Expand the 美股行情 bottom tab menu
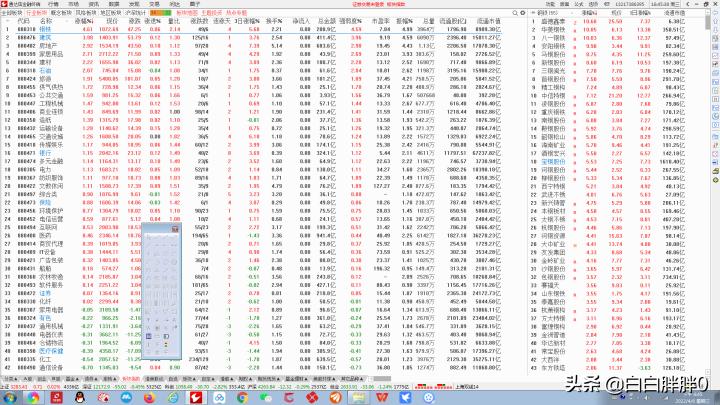This screenshot has width=720, height=405. [x=324, y=379]
